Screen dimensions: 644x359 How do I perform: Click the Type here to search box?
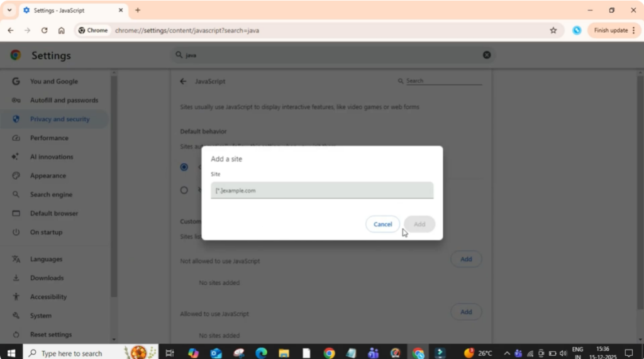91,353
